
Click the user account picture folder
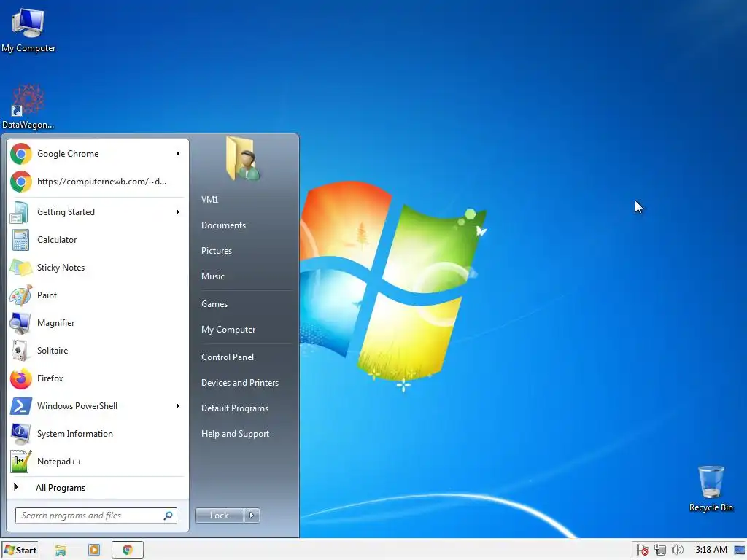pyautogui.click(x=243, y=158)
